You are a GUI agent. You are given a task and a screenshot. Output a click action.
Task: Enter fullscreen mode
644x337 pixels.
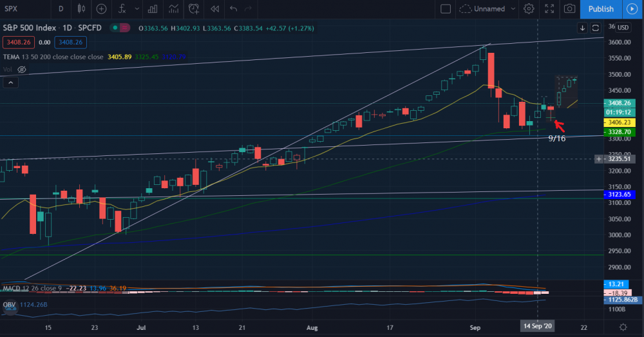point(549,9)
